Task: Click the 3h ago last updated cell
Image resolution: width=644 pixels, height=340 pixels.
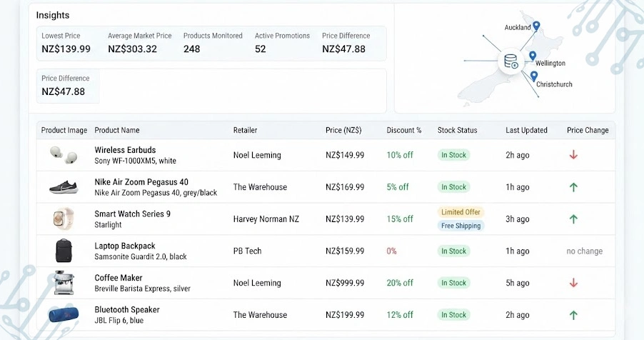Action: click(x=517, y=219)
